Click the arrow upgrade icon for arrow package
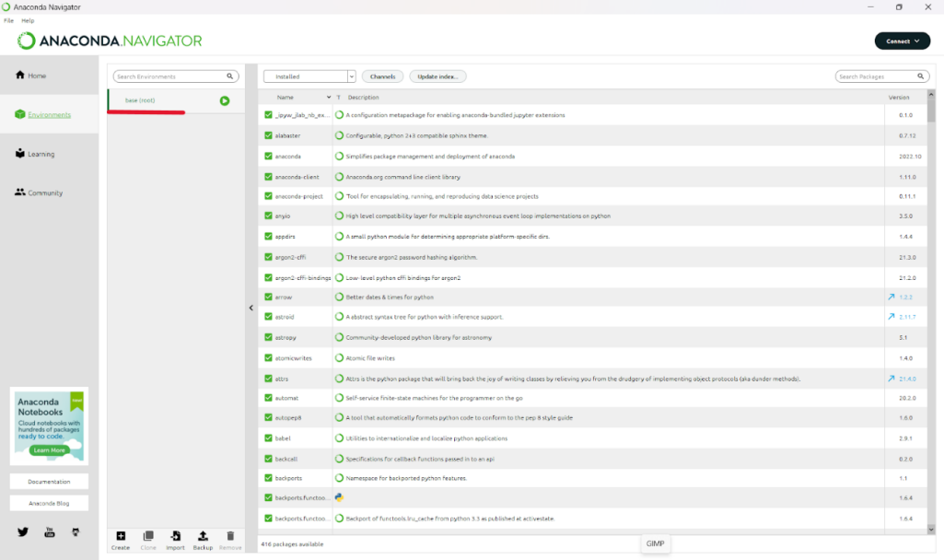Screen dimensions: 944x560 (x=891, y=297)
